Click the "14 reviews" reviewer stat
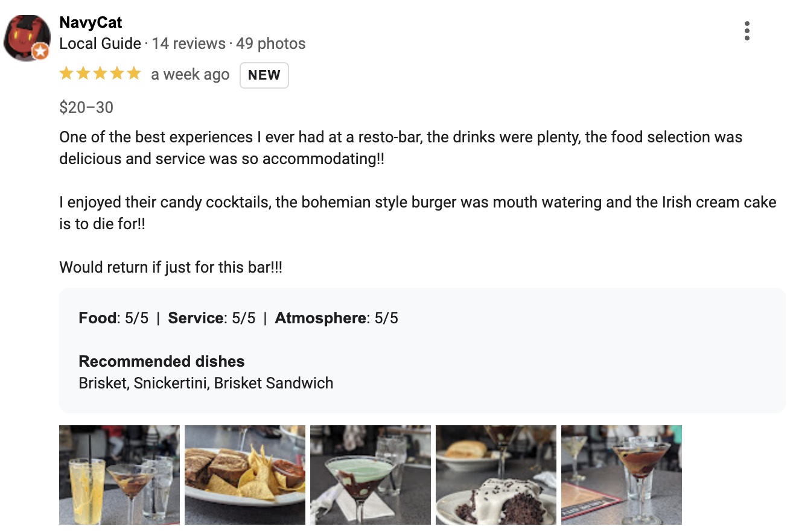 tap(188, 44)
